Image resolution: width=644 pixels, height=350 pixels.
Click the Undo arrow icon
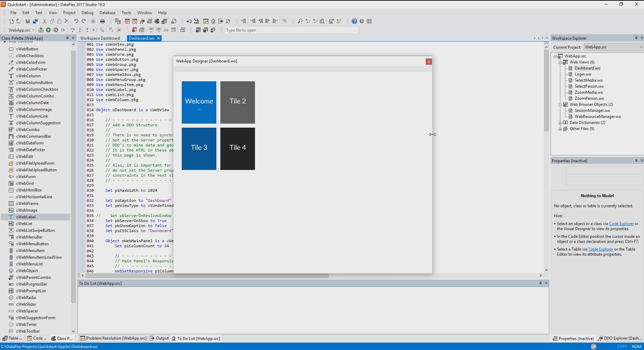point(76,21)
